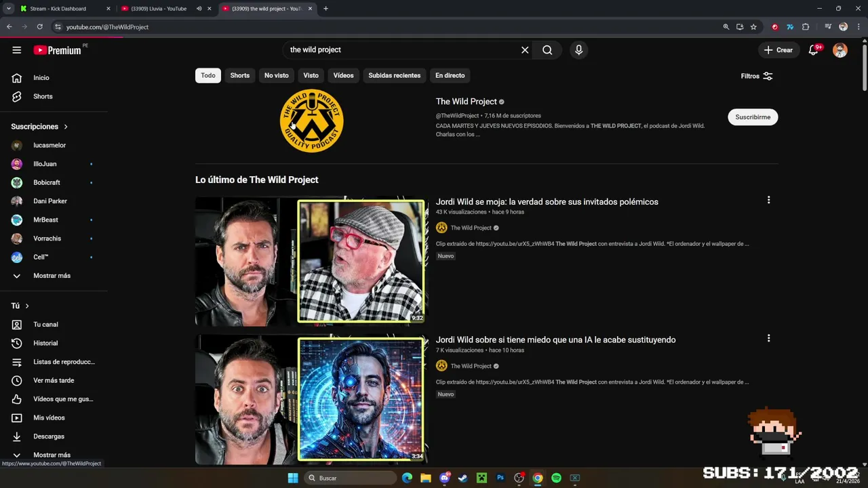Open Chrome media controls icon
Viewport: 868px width, 488px height.
pyautogui.click(x=828, y=27)
